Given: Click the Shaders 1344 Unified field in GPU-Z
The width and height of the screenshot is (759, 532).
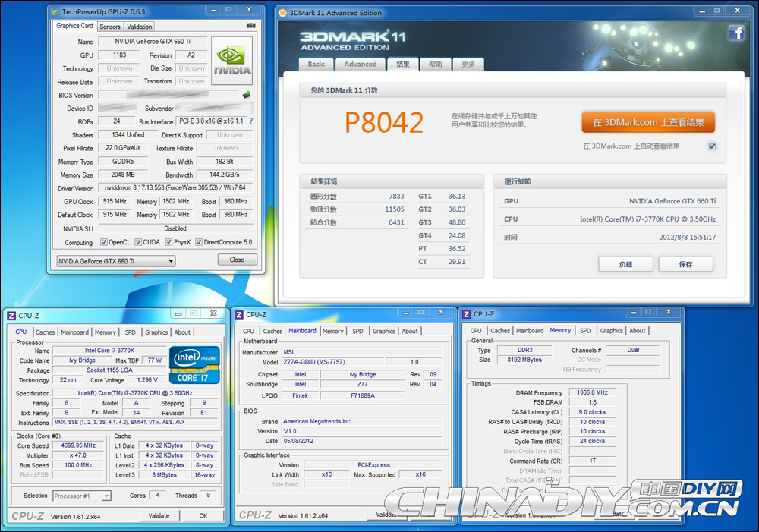Looking at the screenshot, I should point(128,135).
